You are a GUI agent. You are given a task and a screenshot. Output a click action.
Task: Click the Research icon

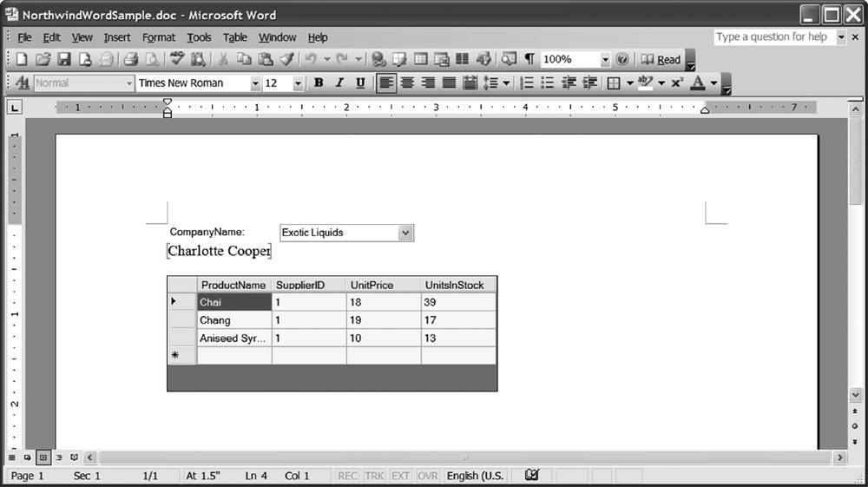198,59
